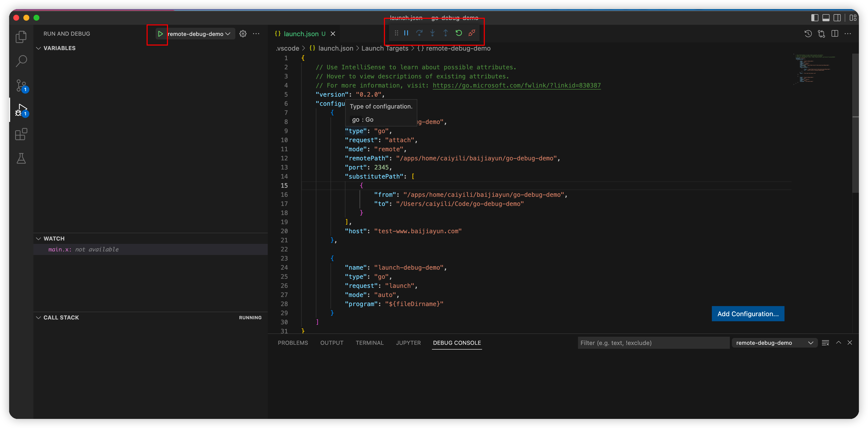Start debugging with green play button
The image size is (868, 428).
point(160,34)
